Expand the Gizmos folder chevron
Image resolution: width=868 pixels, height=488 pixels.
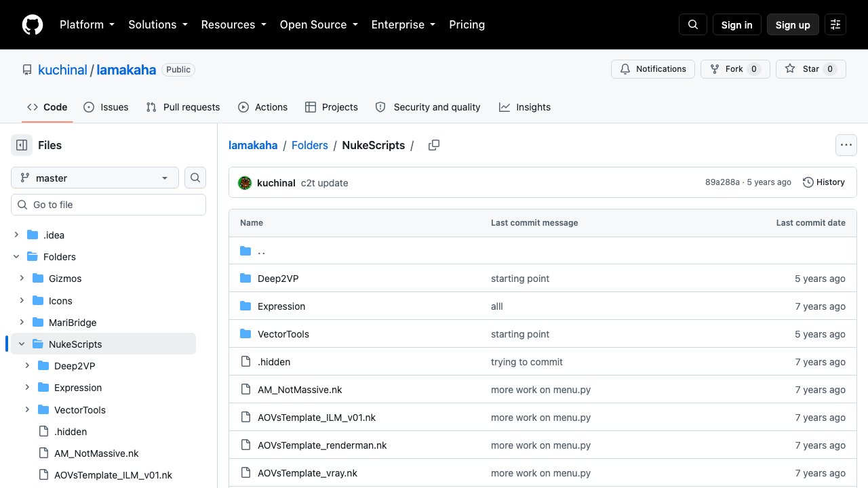22,279
